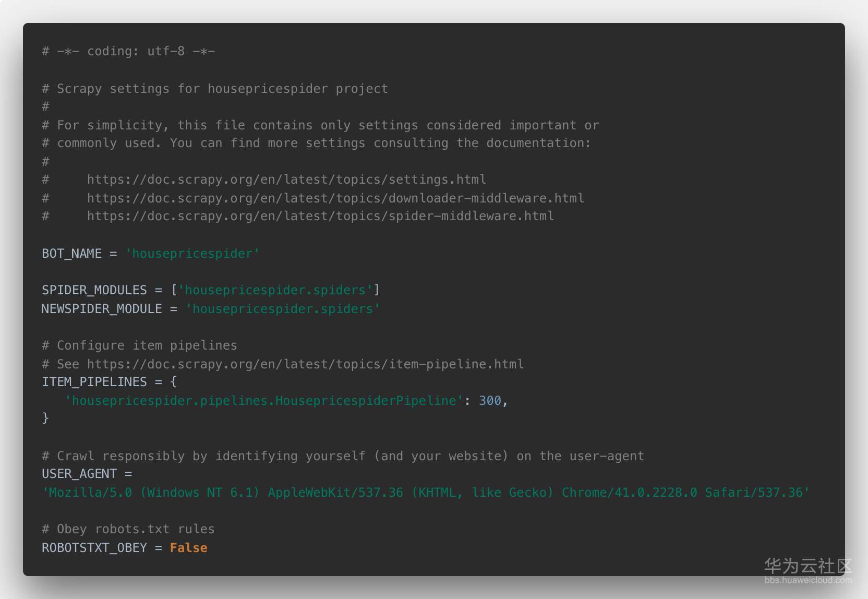Viewport: 868px width, 599px height.
Task: Click the downloader-middleware.html documentation URL
Action: tap(335, 198)
